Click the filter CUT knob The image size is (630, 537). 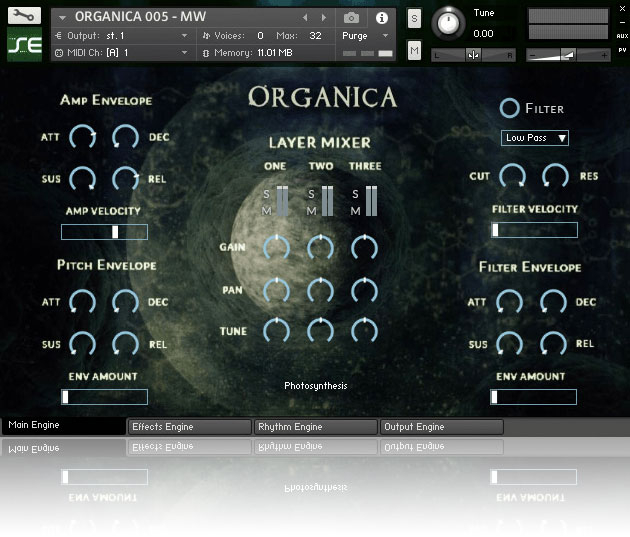[511, 177]
